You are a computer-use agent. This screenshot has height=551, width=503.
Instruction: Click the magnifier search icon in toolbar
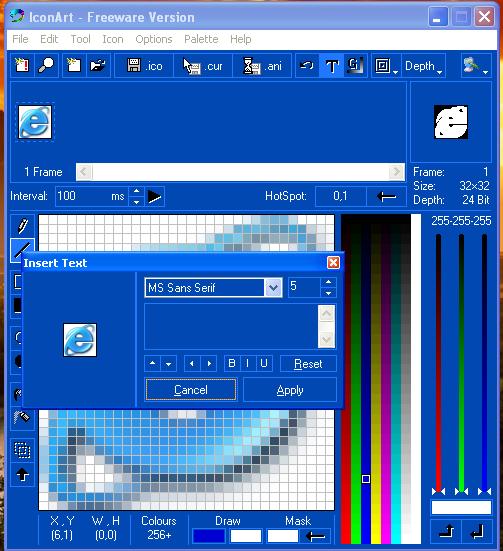(46, 66)
